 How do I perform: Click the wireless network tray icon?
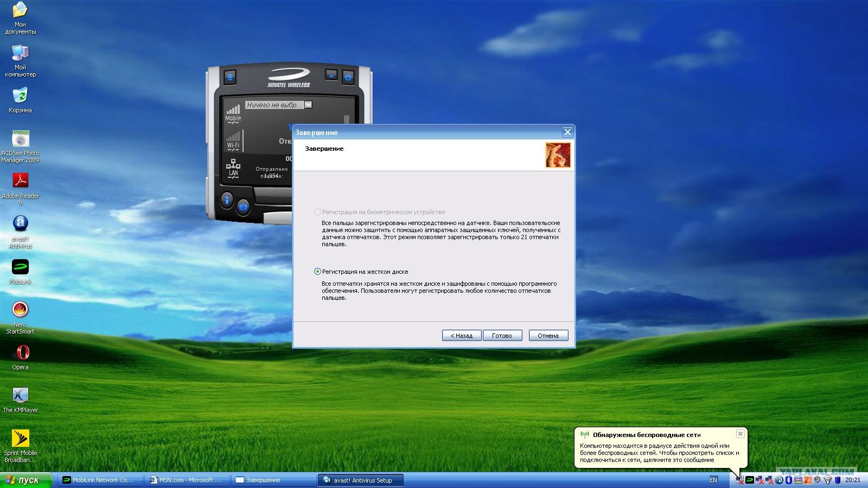(x=828, y=480)
